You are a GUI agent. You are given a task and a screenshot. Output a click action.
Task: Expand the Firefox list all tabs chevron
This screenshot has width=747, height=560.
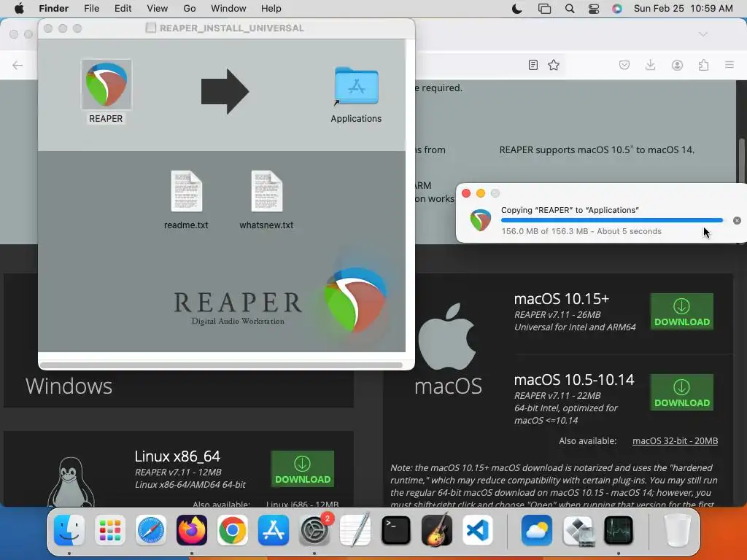703,34
